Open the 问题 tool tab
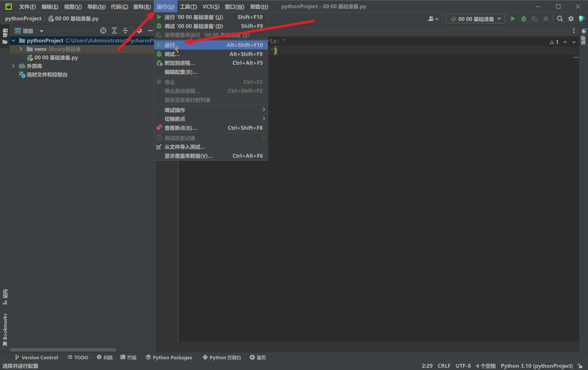 105,357
